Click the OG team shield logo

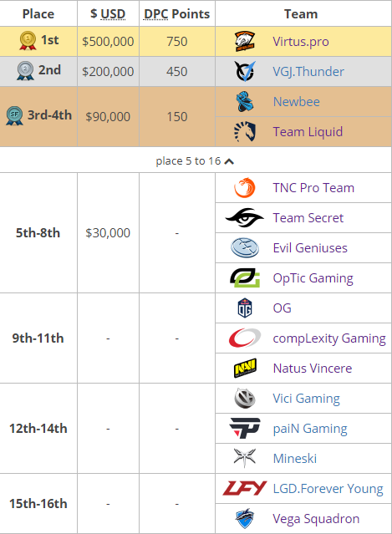[x=245, y=308]
